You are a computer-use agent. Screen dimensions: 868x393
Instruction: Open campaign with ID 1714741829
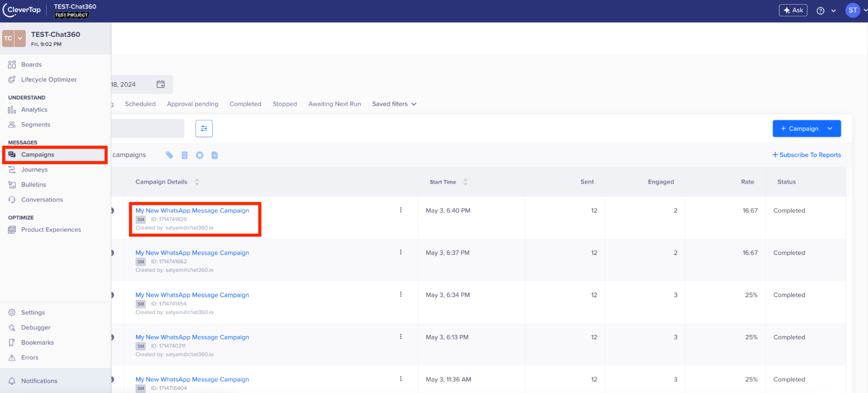click(x=192, y=210)
